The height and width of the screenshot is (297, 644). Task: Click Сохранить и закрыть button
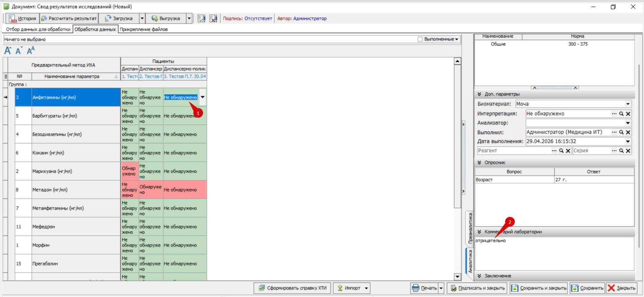[539, 288]
